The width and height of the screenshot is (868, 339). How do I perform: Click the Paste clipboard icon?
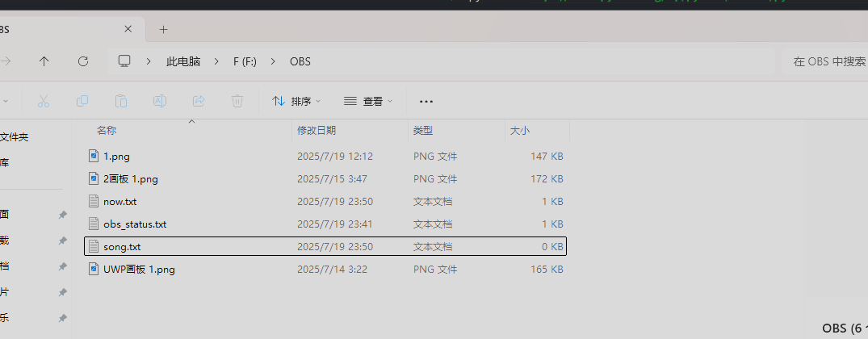point(121,101)
